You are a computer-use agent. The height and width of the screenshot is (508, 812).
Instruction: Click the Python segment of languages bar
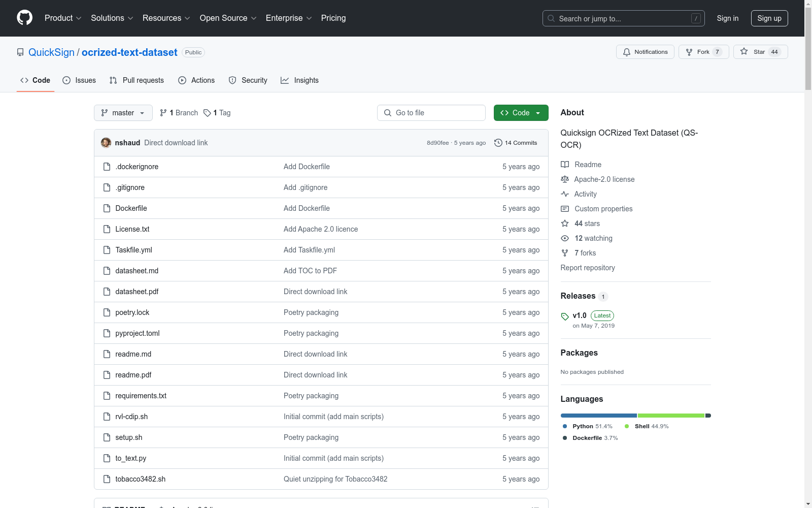pyautogui.click(x=599, y=416)
